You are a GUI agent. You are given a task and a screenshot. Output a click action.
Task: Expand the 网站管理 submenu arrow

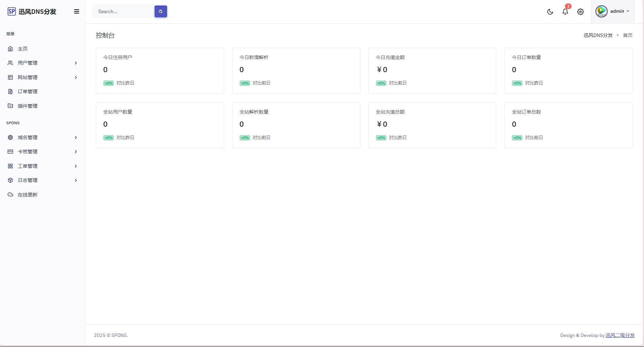click(x=76, y=77)
